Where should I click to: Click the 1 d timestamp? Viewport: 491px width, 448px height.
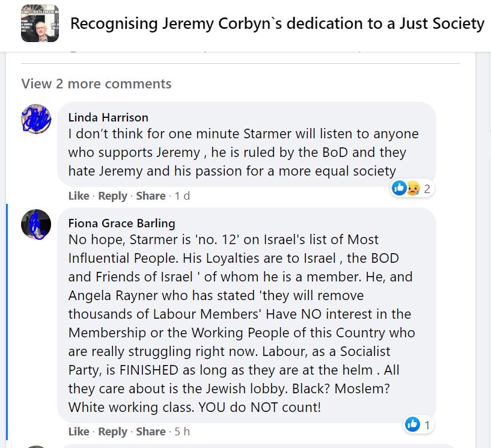pos(182,195)
